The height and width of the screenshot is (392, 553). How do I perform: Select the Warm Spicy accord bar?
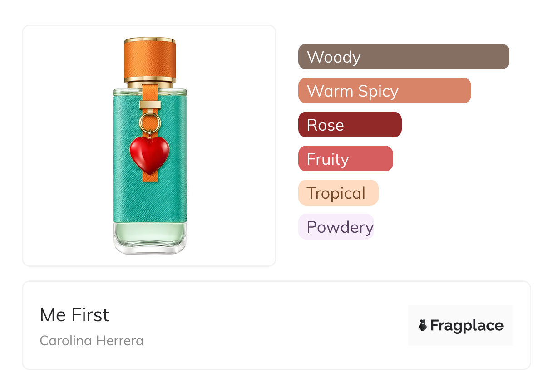point(384,91)
